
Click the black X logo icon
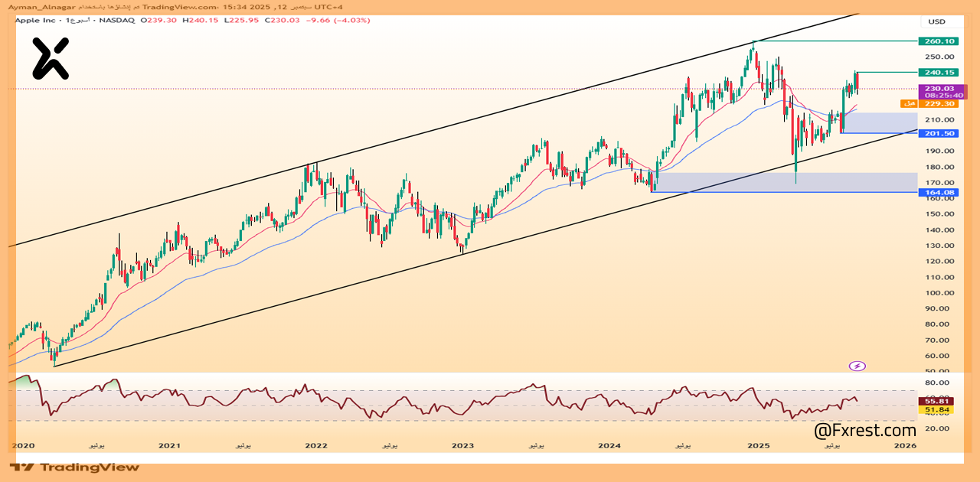[51, 59]
